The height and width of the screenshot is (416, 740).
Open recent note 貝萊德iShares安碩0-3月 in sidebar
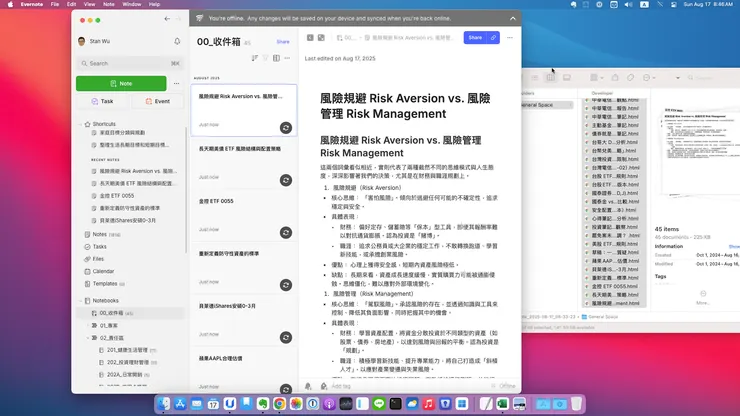(x=127, y=220)
